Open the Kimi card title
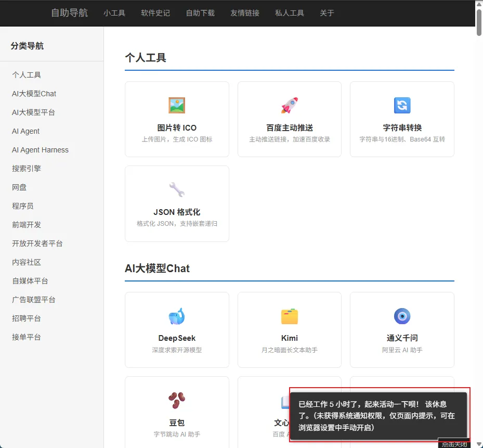This screenshot has height=448, width=483. coord(290,338)
